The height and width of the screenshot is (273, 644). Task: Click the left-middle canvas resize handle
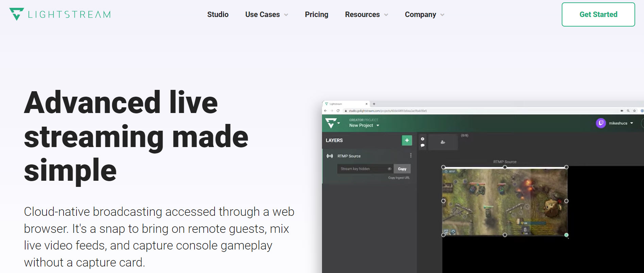[443, 201]
